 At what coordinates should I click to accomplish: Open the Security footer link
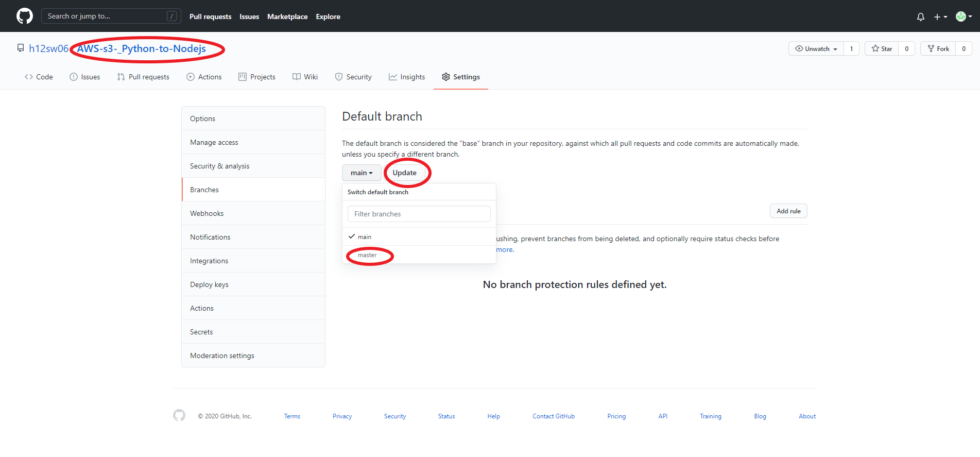coord(395,416)
